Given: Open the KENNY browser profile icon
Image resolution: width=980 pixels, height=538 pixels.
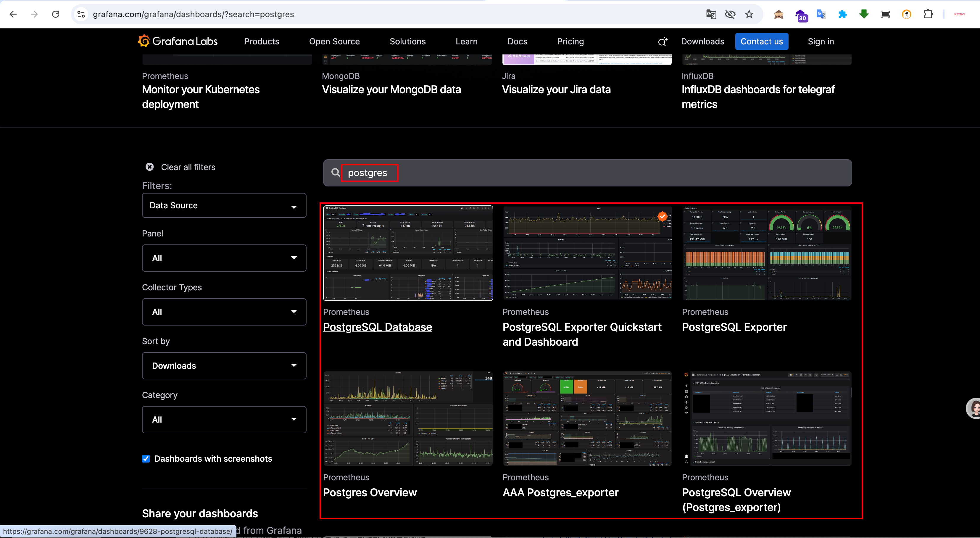Looking at the screenshot, I should 960,15.
